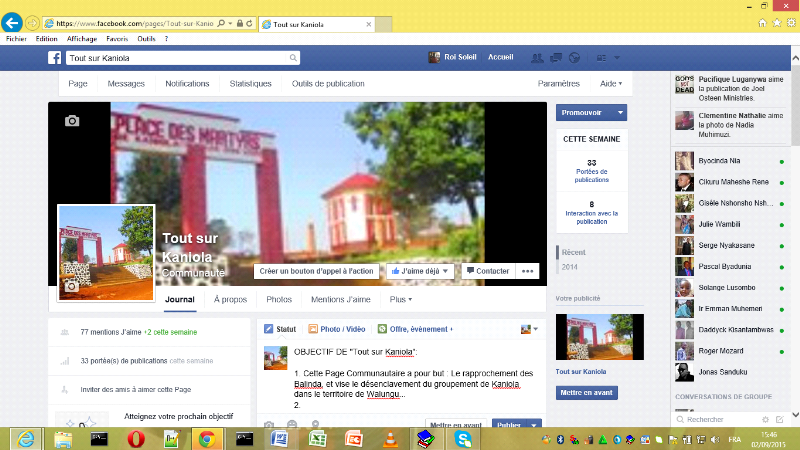Expand the Publier button dropdown arrow
800x450 pixels.
[x=534, y=424]
